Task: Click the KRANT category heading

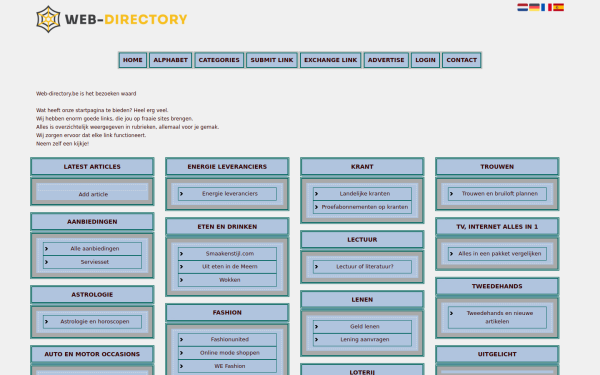Action: 362,167
